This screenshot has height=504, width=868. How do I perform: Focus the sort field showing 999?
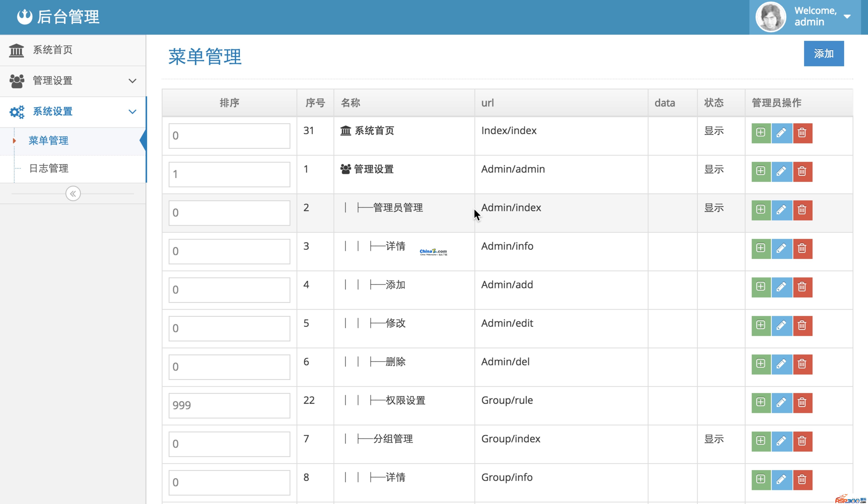(x=229, y=405)
